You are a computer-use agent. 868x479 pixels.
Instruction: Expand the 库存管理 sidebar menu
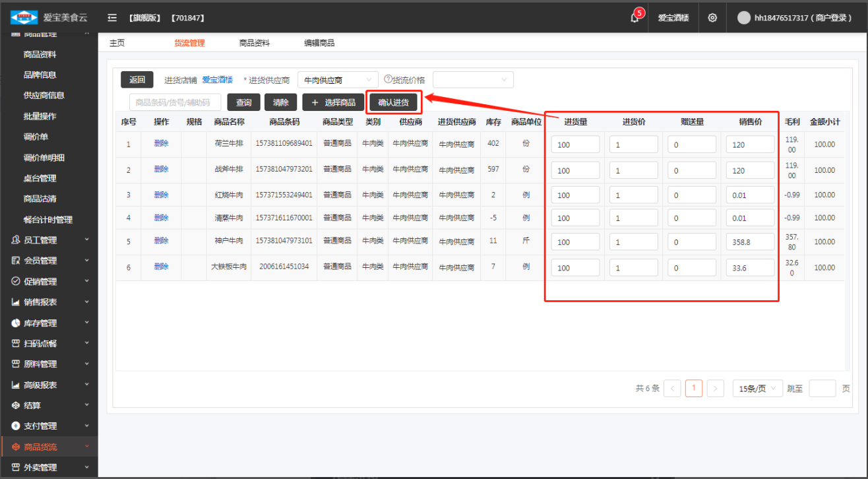(x=49, y=323)
